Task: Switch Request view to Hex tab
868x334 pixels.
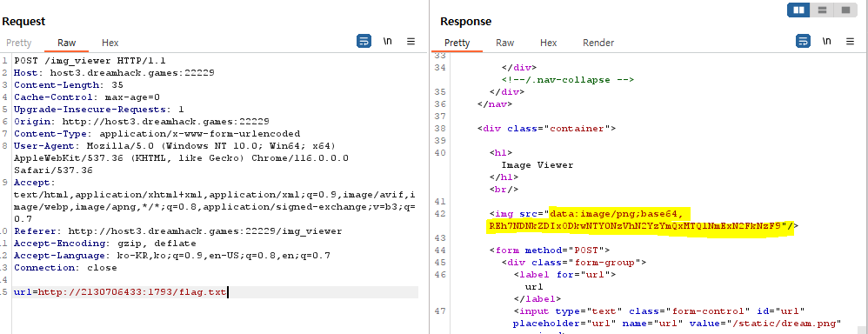Action: (110, 43)
